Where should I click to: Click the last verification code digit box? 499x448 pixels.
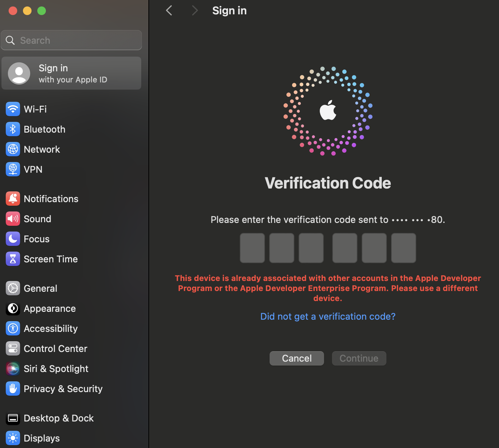pyautogui.click(x=403, y=248)
